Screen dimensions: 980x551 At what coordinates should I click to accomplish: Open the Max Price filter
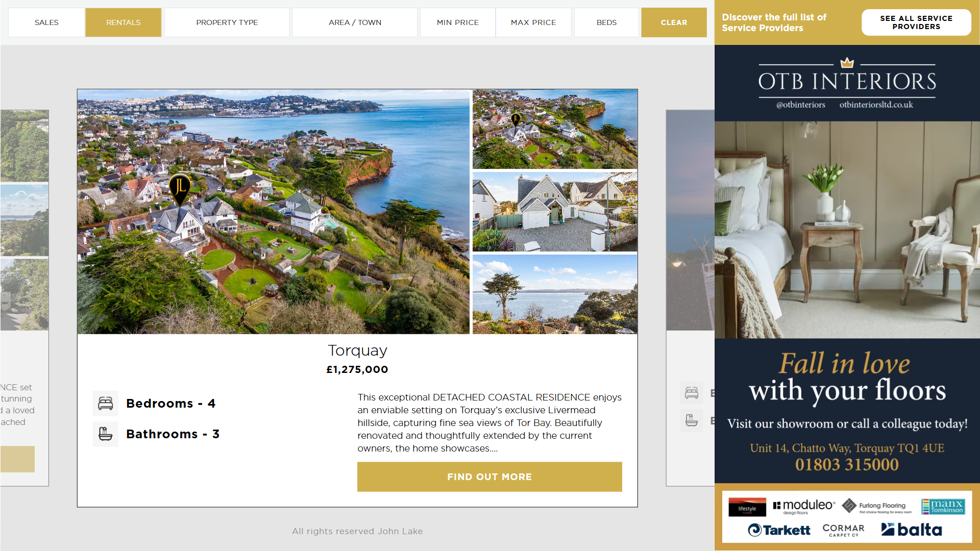533,22
